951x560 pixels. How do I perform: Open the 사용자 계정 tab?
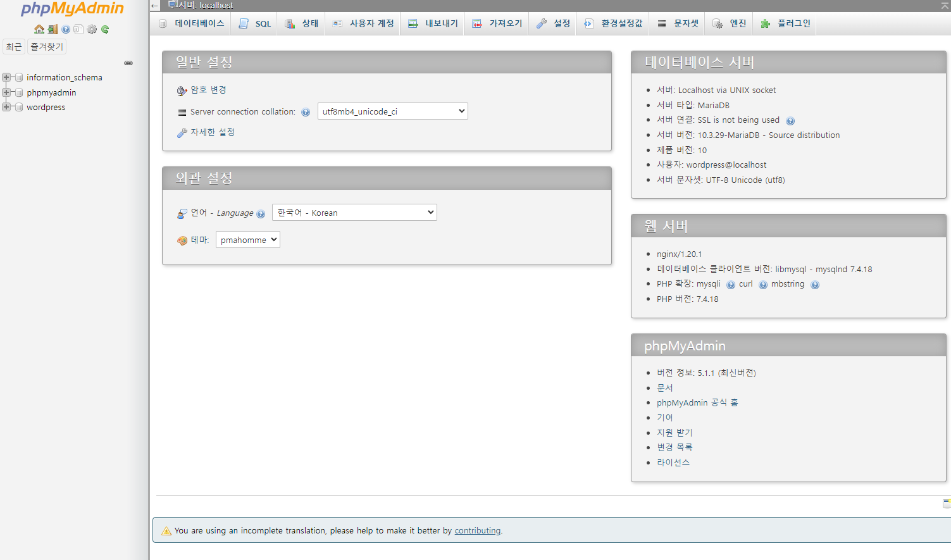pyautogui.click(x=363, y=23)
